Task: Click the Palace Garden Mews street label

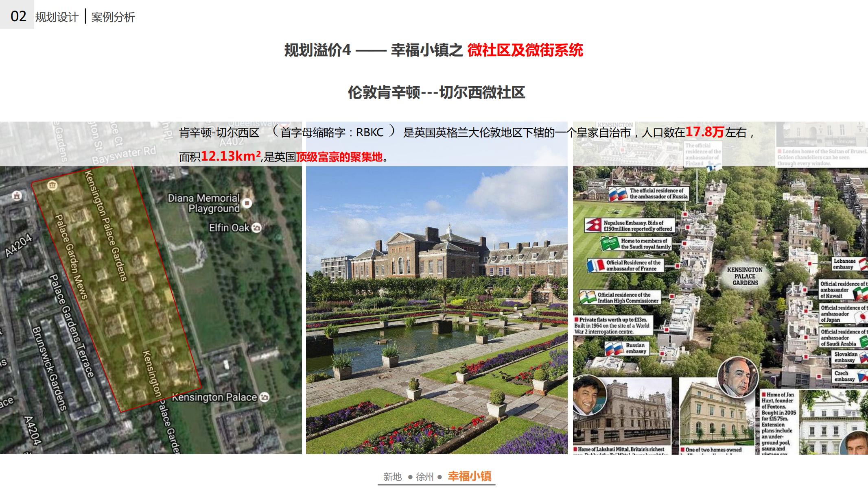Action: click(71, 257)
